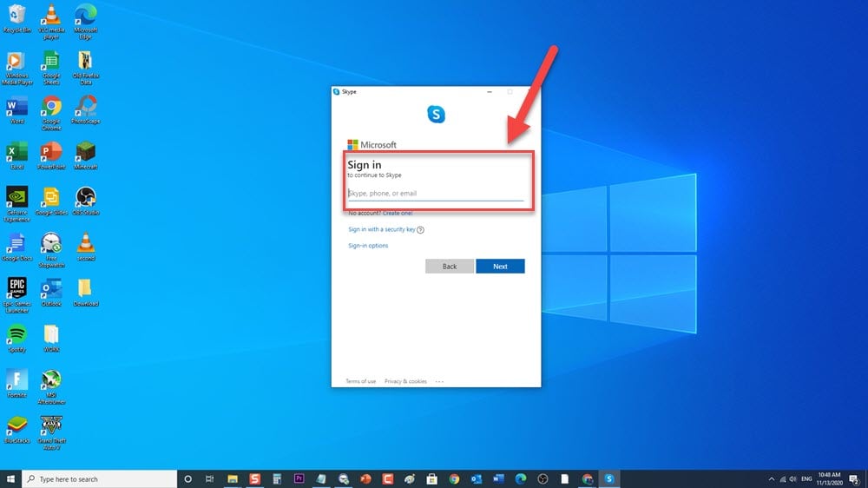Open Microsoft Store from taskbar
Image resolution: width=868 pixels, height=488 pixels.
tap(431, 479)
